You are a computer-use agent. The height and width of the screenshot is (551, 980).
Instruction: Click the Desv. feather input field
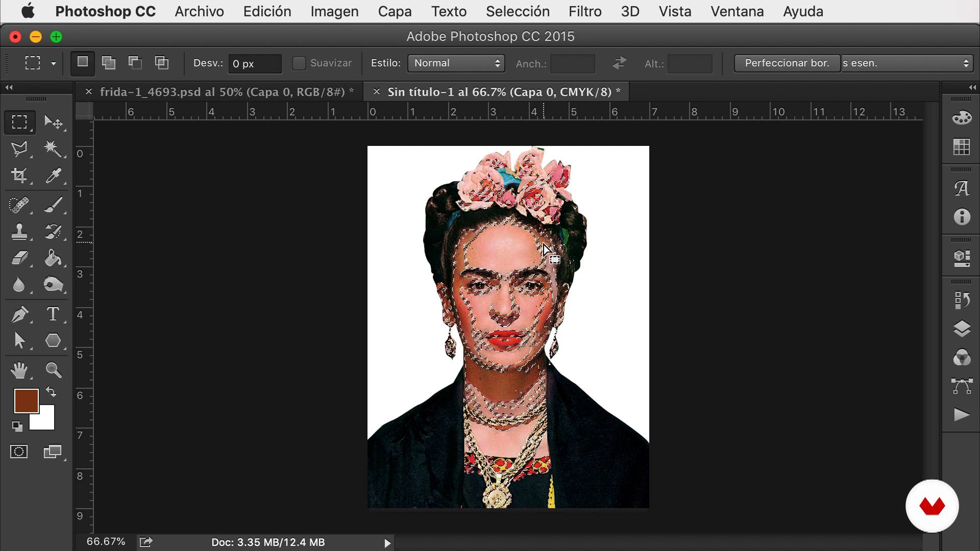[x=254, y=64]
